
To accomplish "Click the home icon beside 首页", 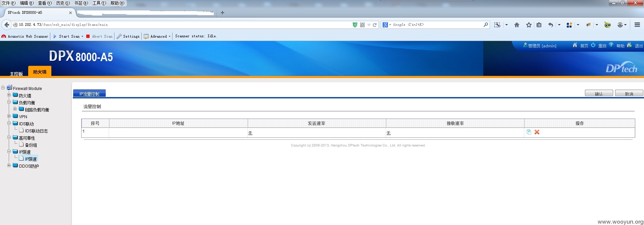I will tap(575, 45).
